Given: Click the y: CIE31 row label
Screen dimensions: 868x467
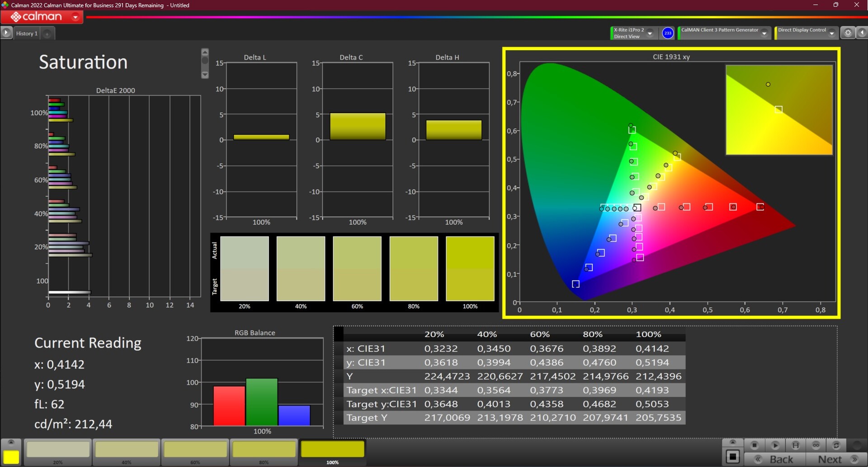Looking at the screenshot, I should tap(366, 362).
